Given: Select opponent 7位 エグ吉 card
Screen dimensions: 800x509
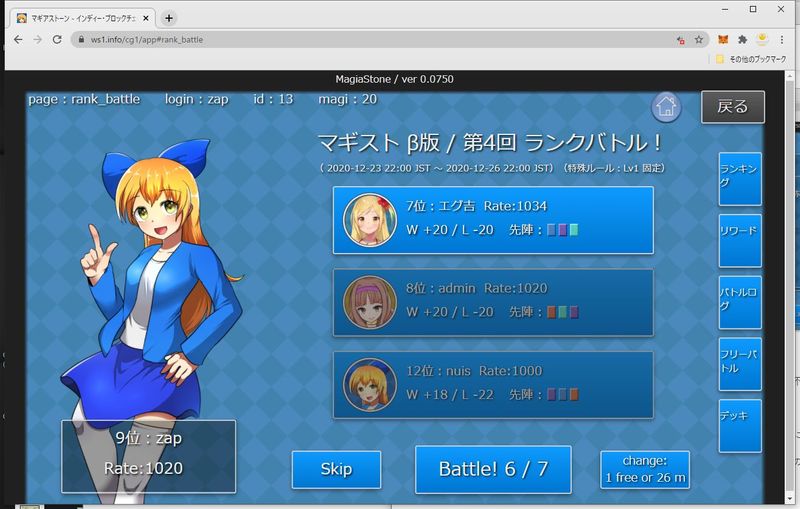Looking at the screenshot, I should (493, 220).
